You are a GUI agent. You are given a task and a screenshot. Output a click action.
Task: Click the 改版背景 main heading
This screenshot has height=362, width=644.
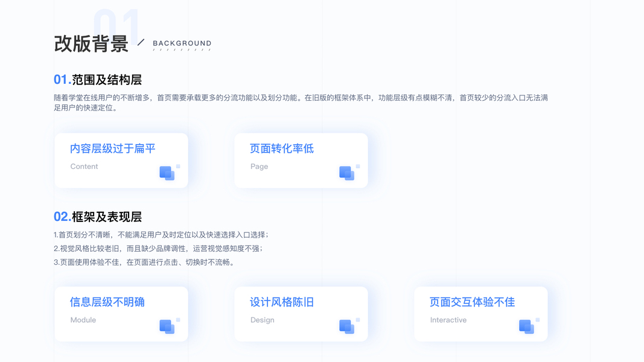coord(91,43)
